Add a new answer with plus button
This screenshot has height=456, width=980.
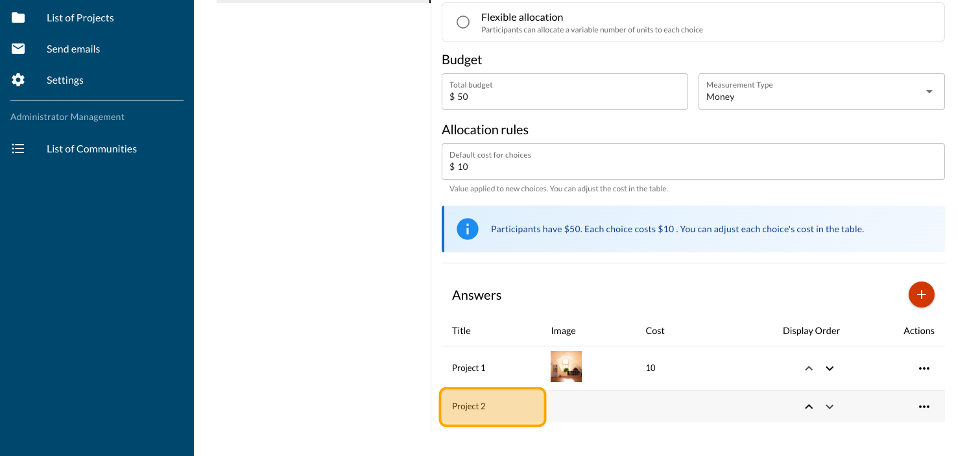pos(921,294)
